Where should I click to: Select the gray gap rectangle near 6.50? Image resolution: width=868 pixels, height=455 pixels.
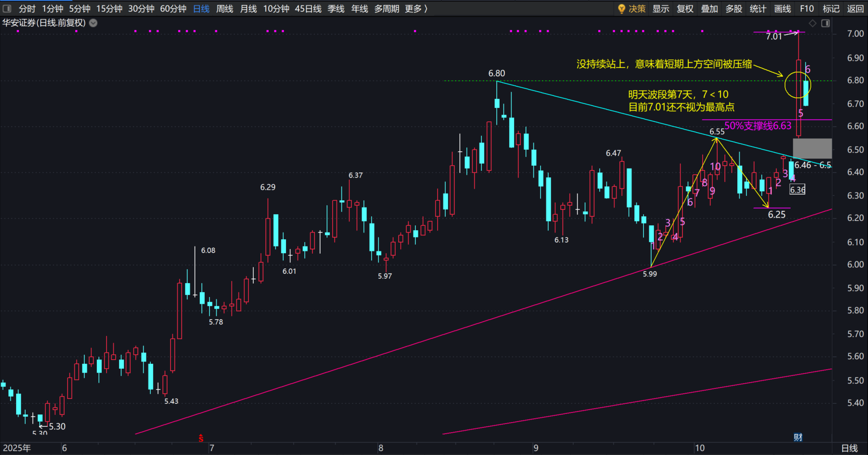(812, 149)
